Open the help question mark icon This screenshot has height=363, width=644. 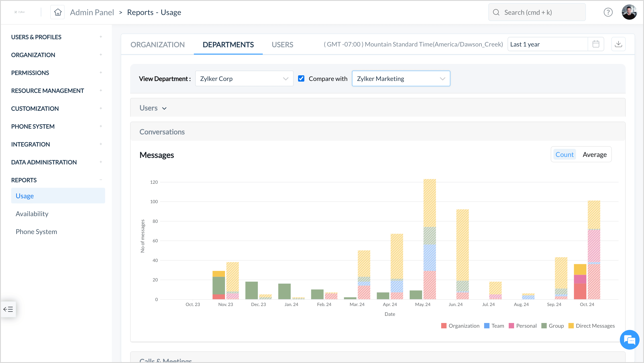point(608,12)
